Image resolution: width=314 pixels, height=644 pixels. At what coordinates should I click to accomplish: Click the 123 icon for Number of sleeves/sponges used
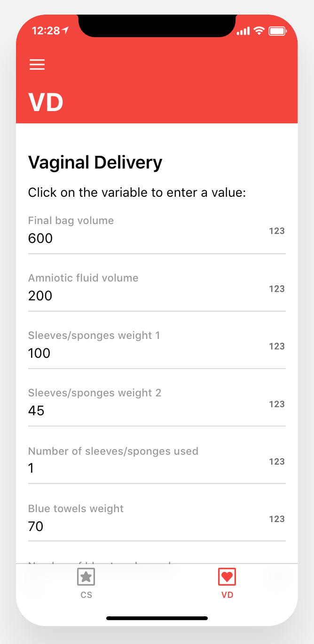tap(277, 461)
